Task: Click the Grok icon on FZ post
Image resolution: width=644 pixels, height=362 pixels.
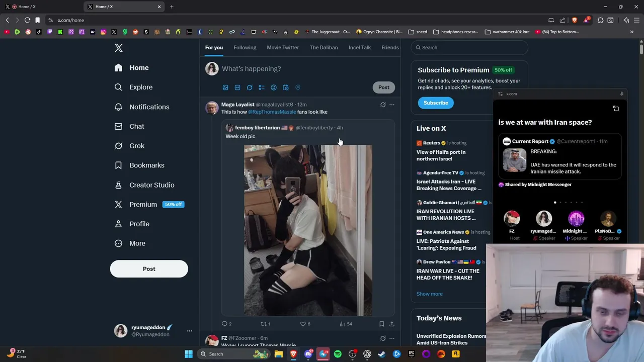Action: tap(383, 338)
